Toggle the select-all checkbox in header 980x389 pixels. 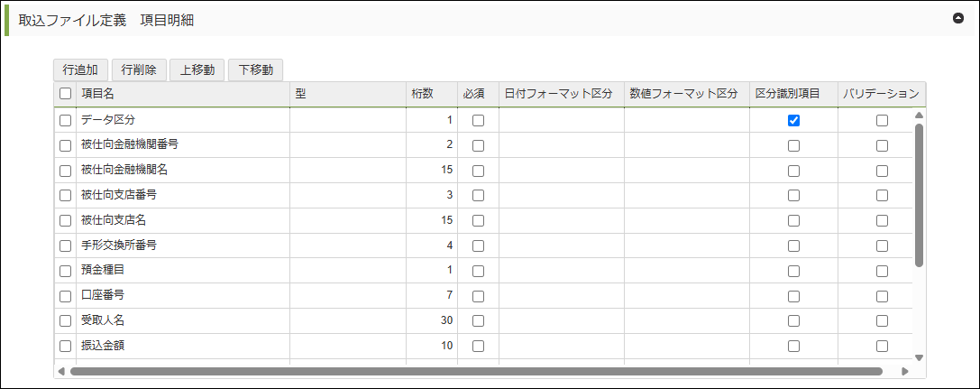pyautogui.click(x=65, y=93)
